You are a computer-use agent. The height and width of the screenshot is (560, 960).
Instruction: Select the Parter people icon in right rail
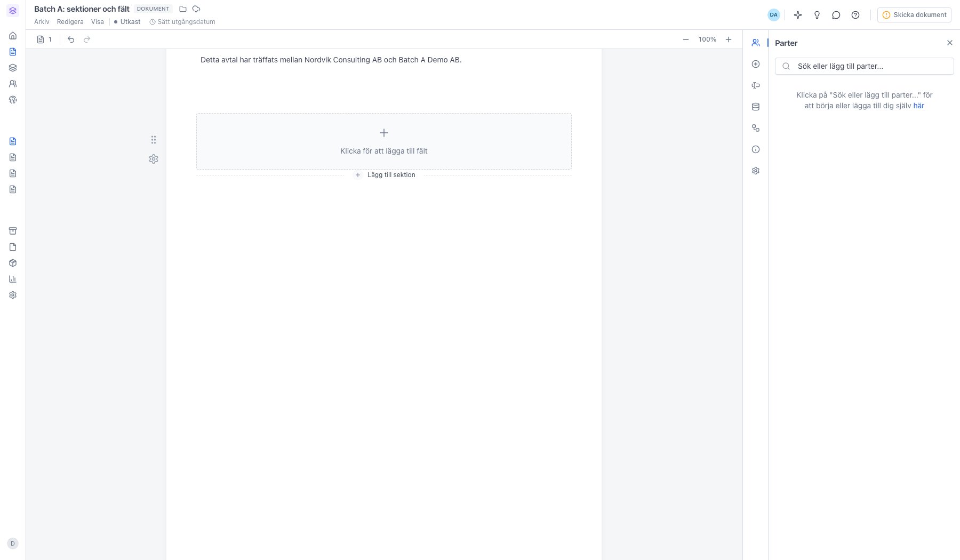coord(756,43)
